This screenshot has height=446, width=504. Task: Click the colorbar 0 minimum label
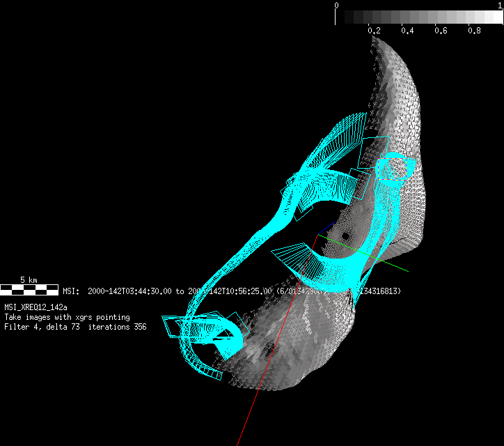coord(336,5)
